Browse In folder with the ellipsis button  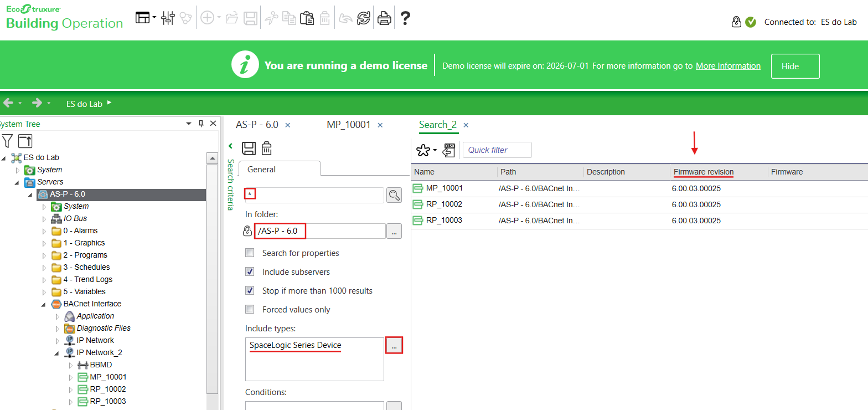tap(394, 232)
